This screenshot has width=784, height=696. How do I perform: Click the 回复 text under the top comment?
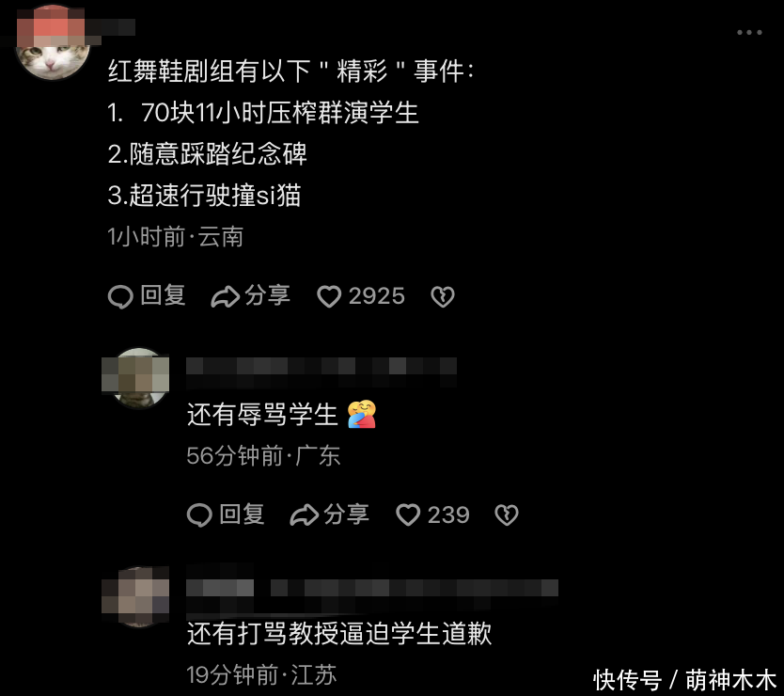tap(163, 295)
